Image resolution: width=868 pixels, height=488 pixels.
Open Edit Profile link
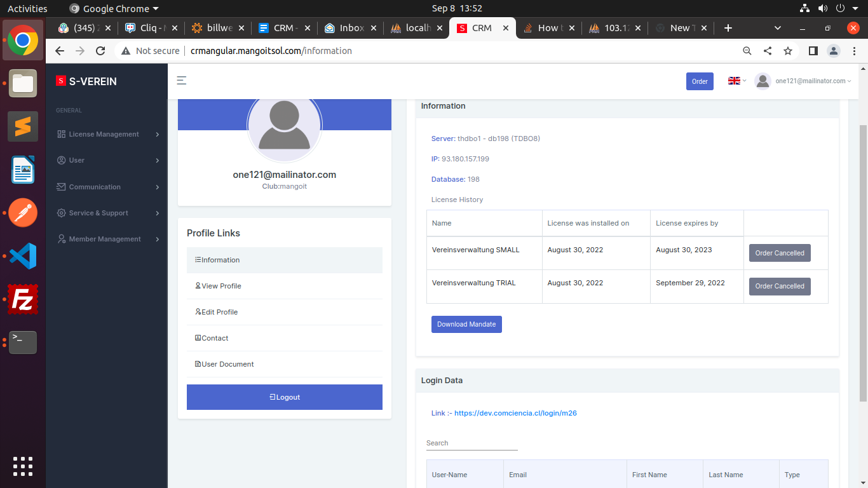pos(285,312)
